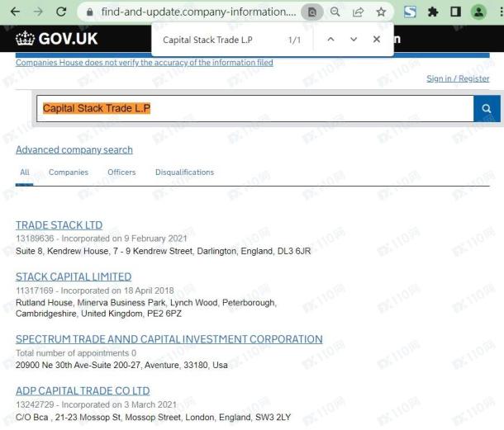This screenshot has width=504, height=430.
Task: Jump to next find match arrow
Action: [354, 39]
